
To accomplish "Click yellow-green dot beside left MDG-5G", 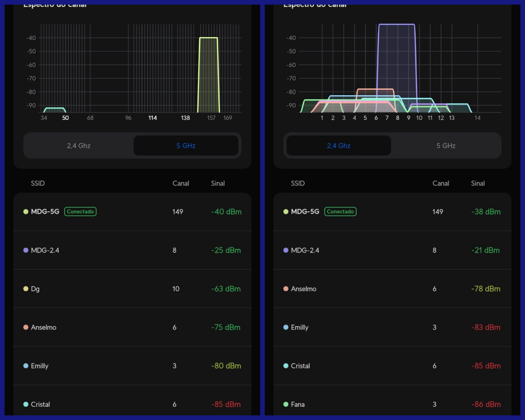I will 26,211.
